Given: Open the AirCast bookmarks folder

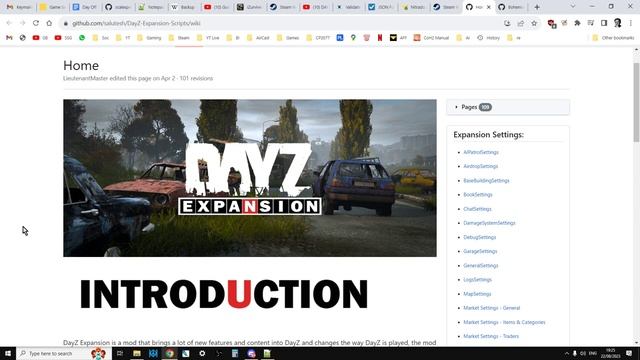Looking at the screenshot, I should coord(258,38).
